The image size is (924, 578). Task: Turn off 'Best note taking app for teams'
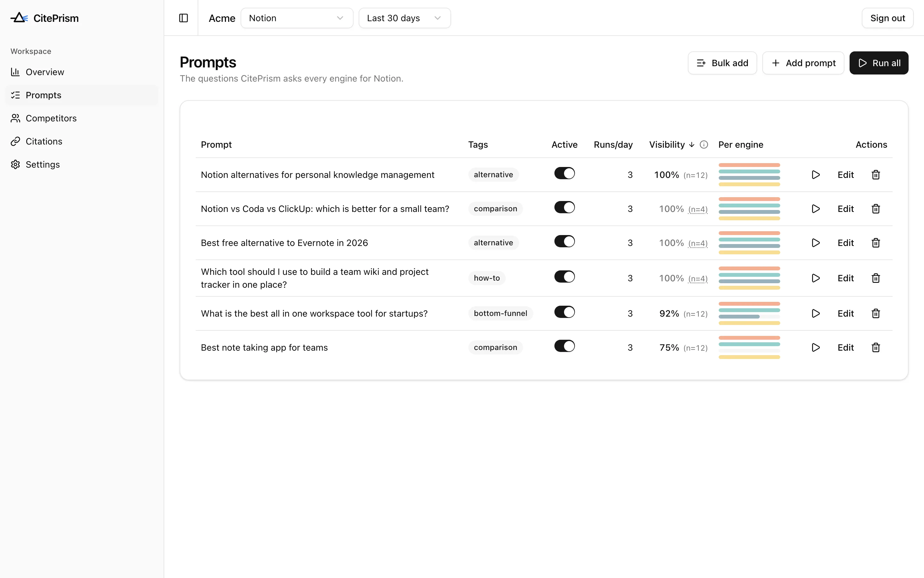pos(564,346)
